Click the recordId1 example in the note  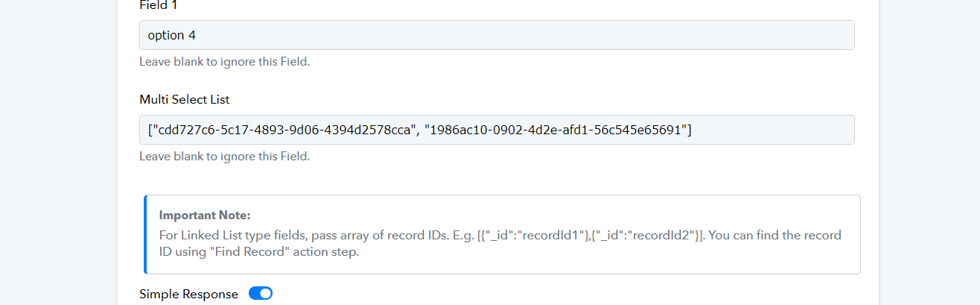(x=548, y=236)
